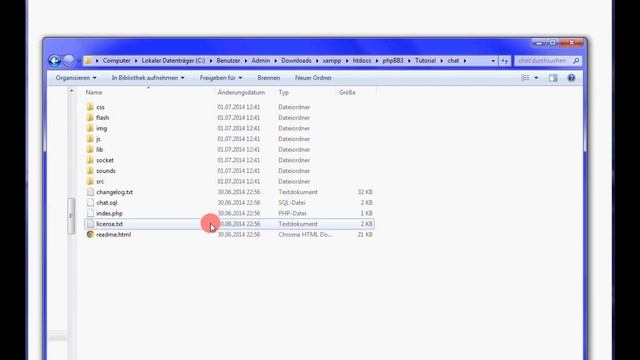The height and width of the screenshot is (360, 640).
Task: Open 'In Bibliothek aufnehmen' menu
Action: click(x=148, y=78)
